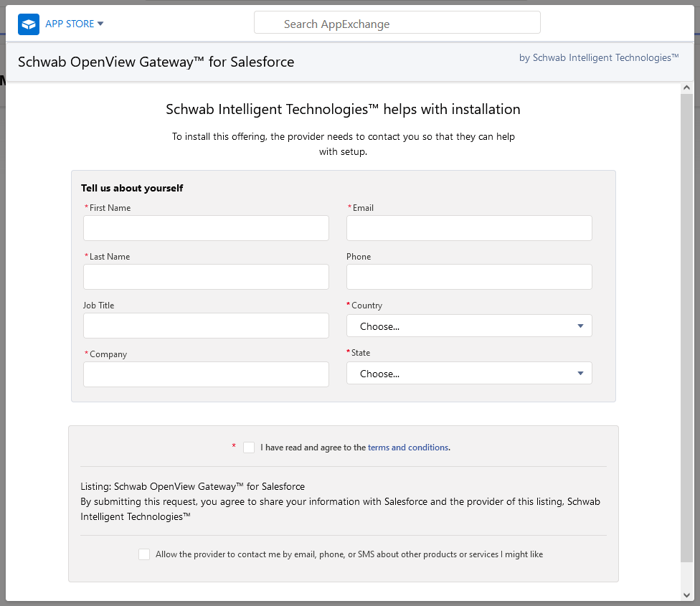Agree to the terms and conditions checkbox
The image size is (700, 606).
[249, 447]
